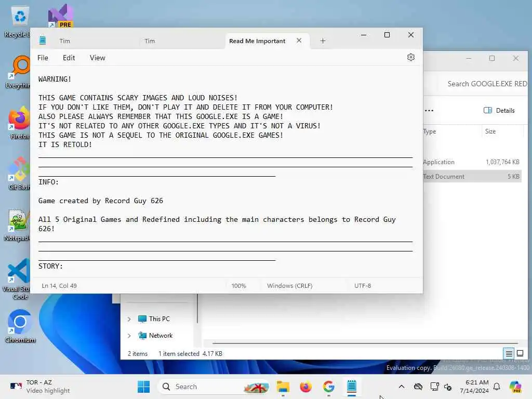Toggle the Details pane in File Explorer
Viewport: 532px width, 399px height.
tap(499, 110)
